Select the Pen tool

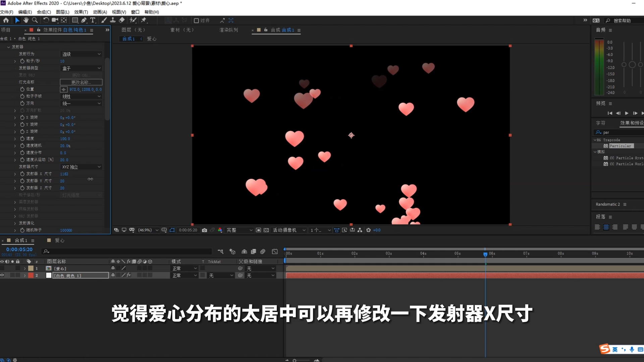coord(84,20)
